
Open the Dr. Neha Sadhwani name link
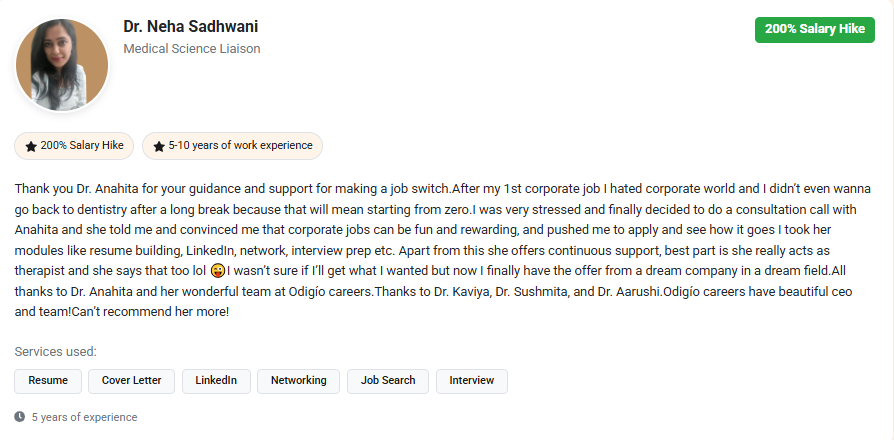[191, 27]
